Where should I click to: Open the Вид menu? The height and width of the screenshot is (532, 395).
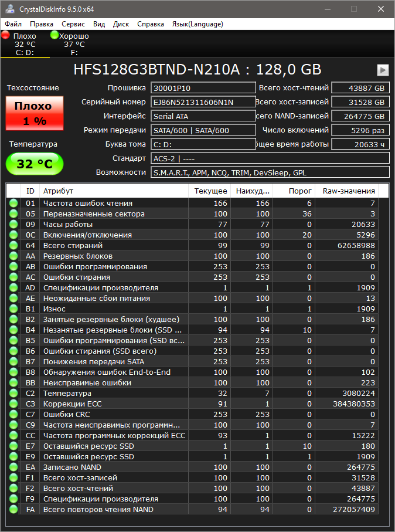[99, 24]
